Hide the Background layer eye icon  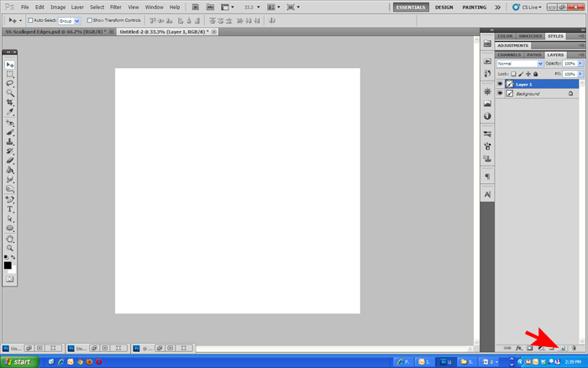500,93
